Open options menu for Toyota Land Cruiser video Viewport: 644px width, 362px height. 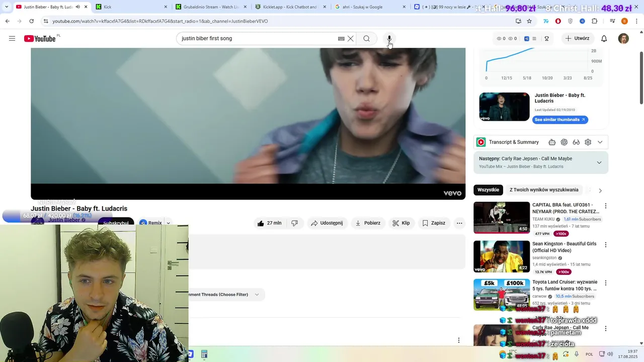point(606,283)
